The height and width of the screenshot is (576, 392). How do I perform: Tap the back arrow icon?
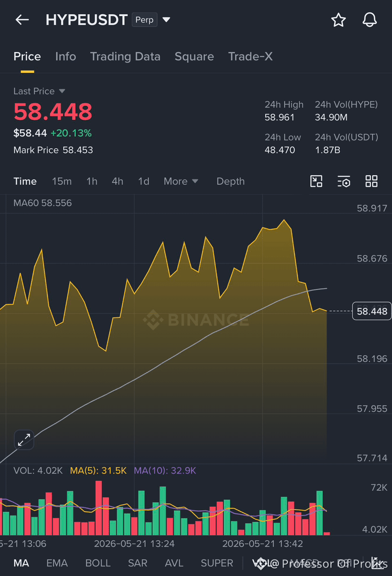coord(22,20)
